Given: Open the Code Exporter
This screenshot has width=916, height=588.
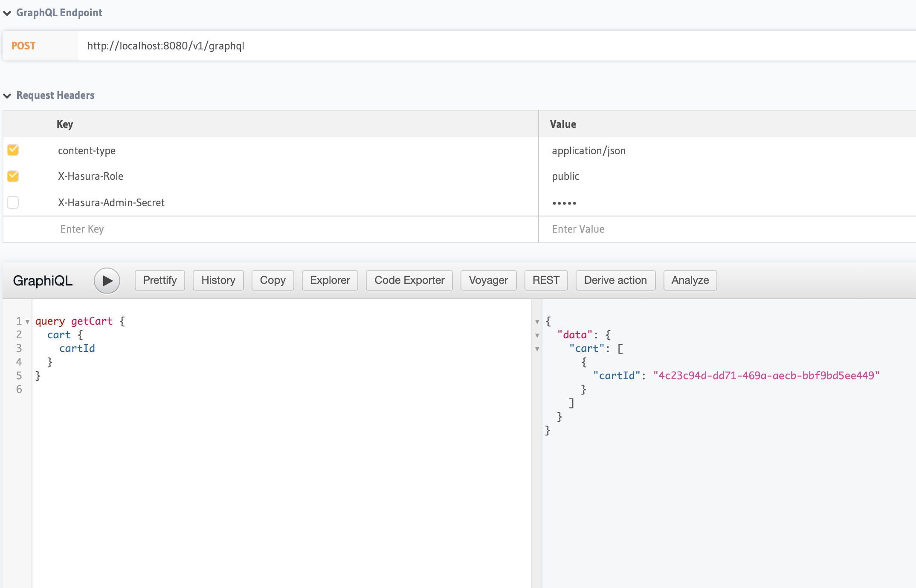Looking at the screenshot, I should [409, 280].
